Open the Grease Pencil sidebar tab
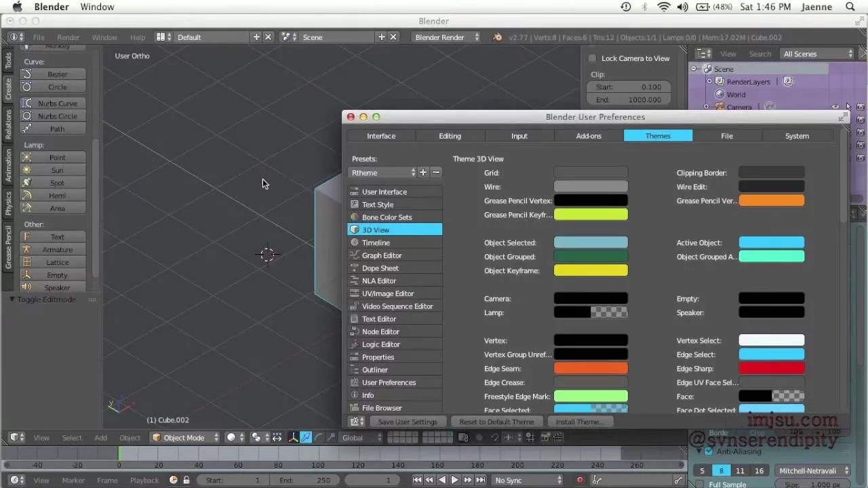Viewport: 868px width, 488px height. [x=8, y=247]
